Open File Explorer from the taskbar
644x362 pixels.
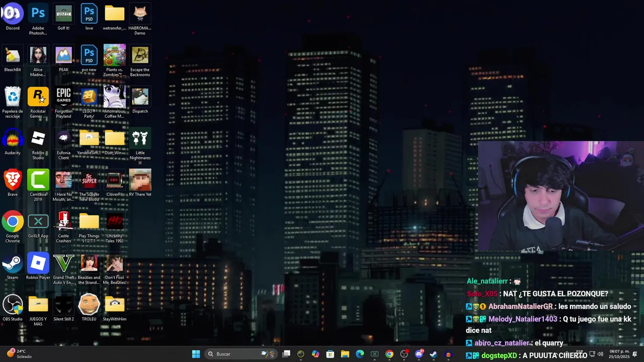[x=345, y=354]
